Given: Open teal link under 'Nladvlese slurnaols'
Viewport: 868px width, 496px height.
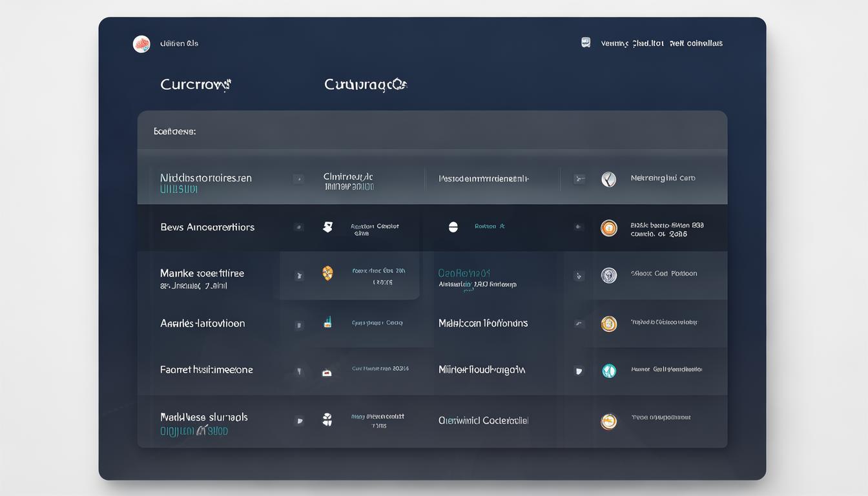Looking at the screenshot, I should [194, 431].
